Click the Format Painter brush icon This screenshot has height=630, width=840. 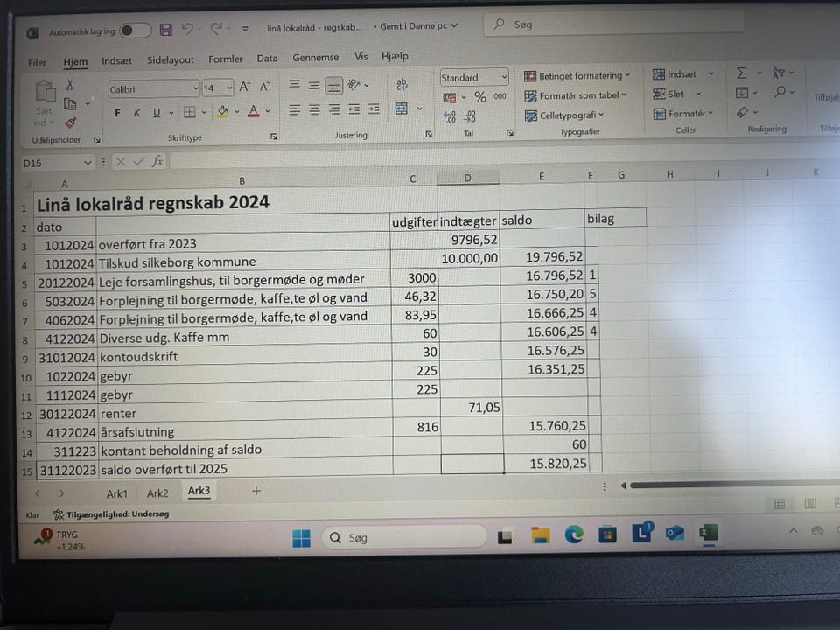(70, 122)
